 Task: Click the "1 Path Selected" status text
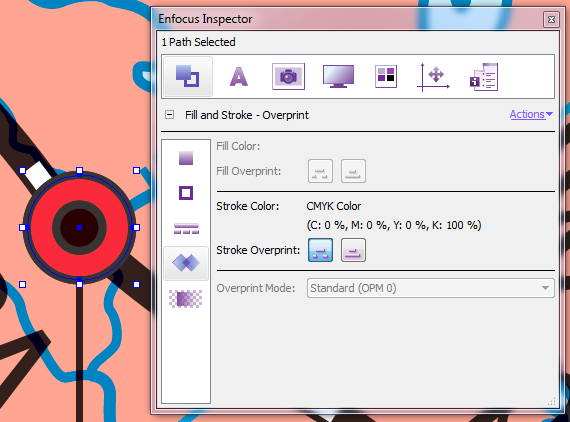click(198, 42)
